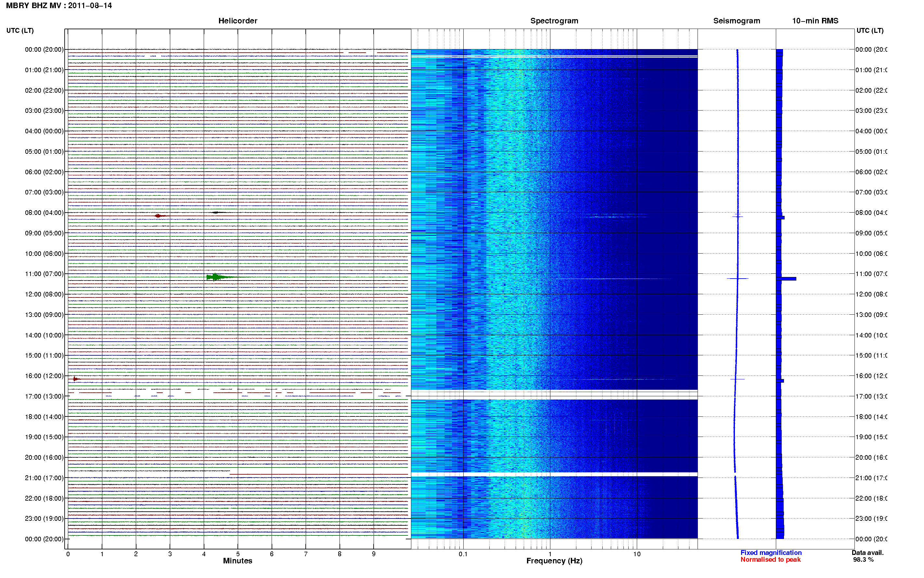The height and width of the screenshot is (578, 924).
Task: Click the '06:00 (02:00)' left time label
Action: pyautogui.click(x=44, y=172)
